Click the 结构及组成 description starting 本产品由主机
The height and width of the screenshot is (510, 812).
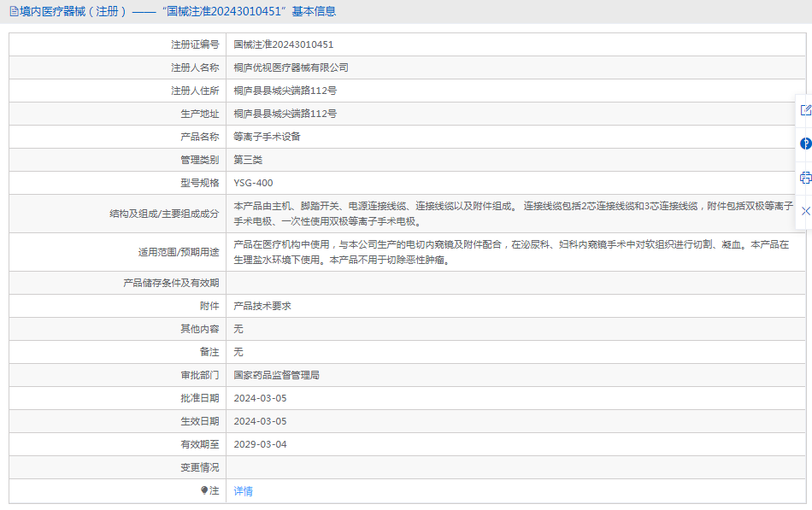coord(513,214)
